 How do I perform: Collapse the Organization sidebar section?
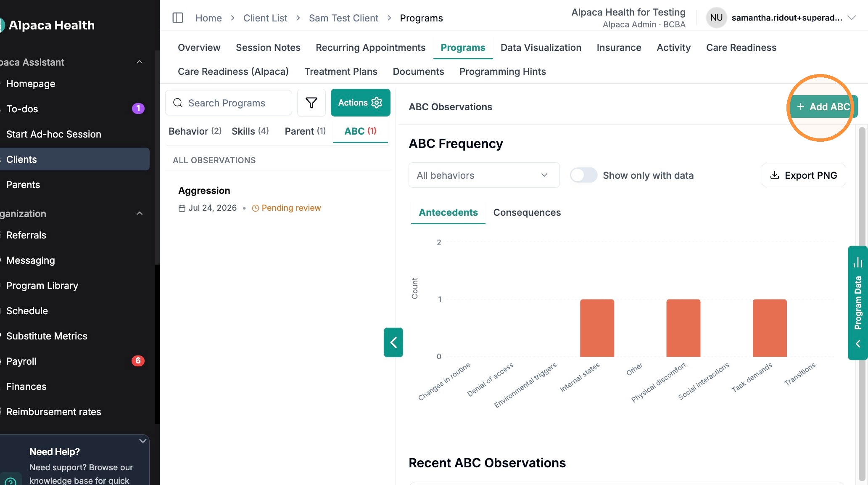pos(140,214)
